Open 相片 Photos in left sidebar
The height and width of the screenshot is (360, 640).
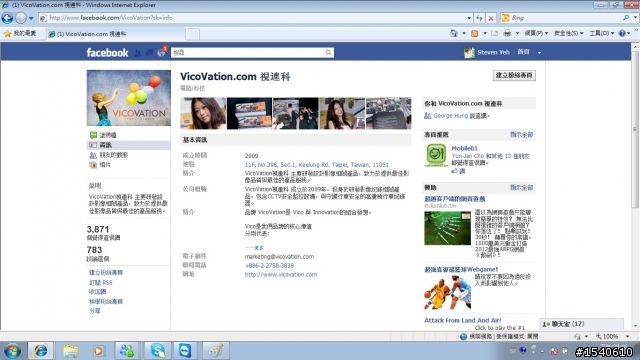tap(105, 165)
